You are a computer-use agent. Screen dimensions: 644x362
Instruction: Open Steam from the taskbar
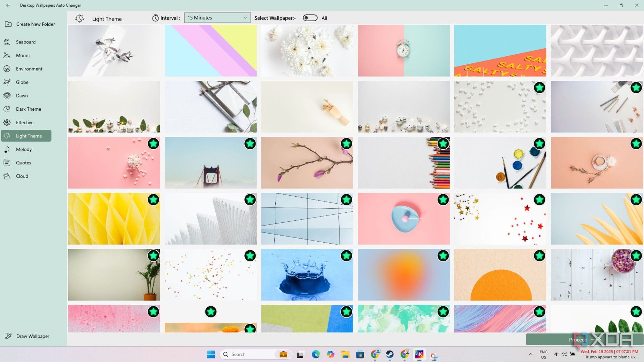point(390,354)
